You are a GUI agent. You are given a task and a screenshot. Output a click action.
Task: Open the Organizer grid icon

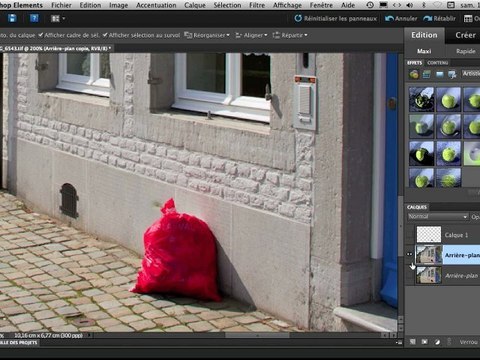tap(468, 19)
